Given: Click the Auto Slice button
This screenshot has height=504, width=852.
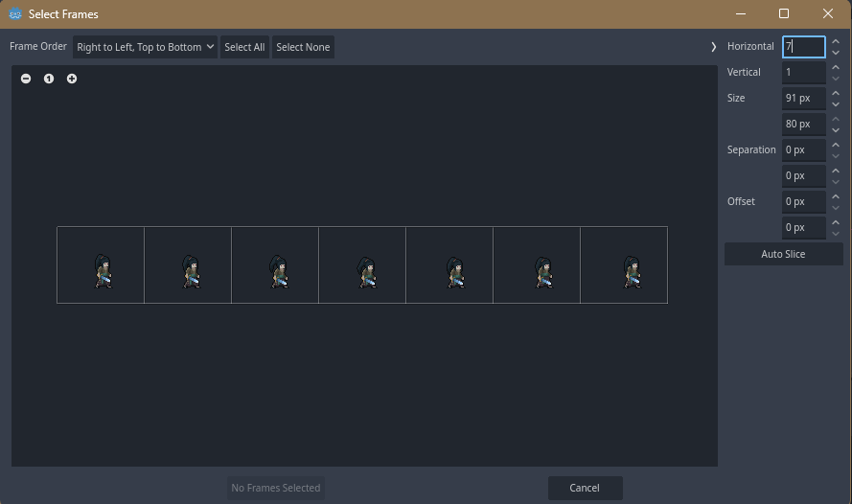Looking at the screenshot, I should [783, 254].
